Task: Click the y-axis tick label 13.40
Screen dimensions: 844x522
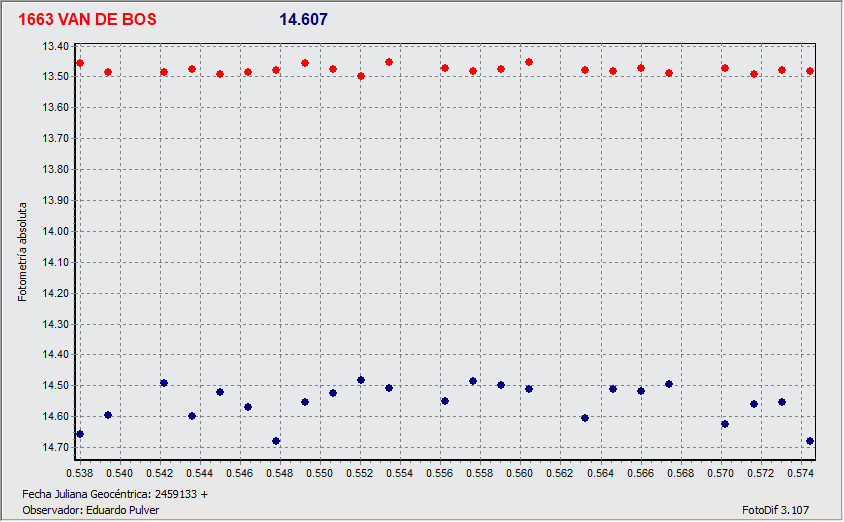Action: pyautogui.click(x=55, y=46)
